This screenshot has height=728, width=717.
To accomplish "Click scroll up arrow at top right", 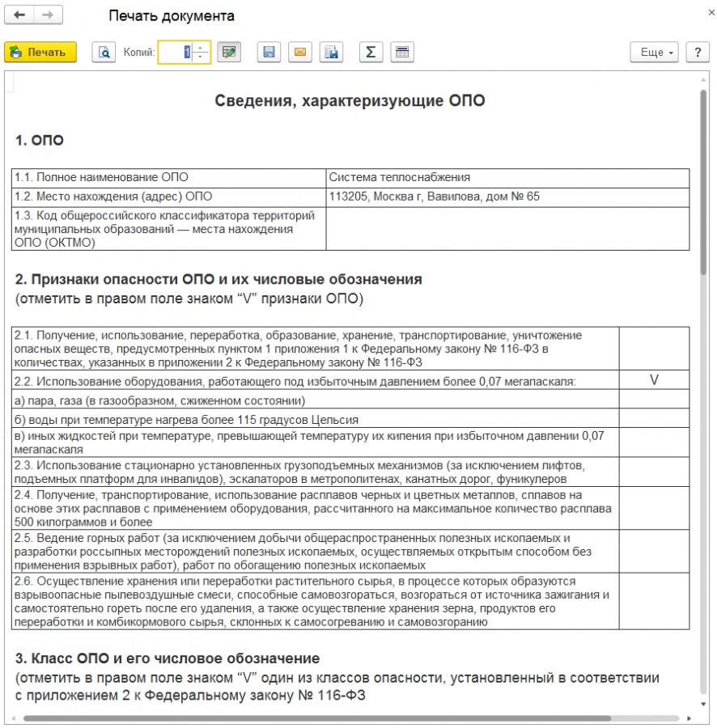I will click(703, 81).
